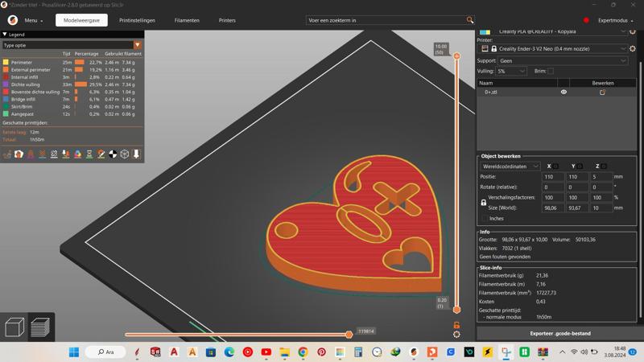
Task: Toggle vertical slider lock icon
Action: pyautogui.click(x=456, y=325)
